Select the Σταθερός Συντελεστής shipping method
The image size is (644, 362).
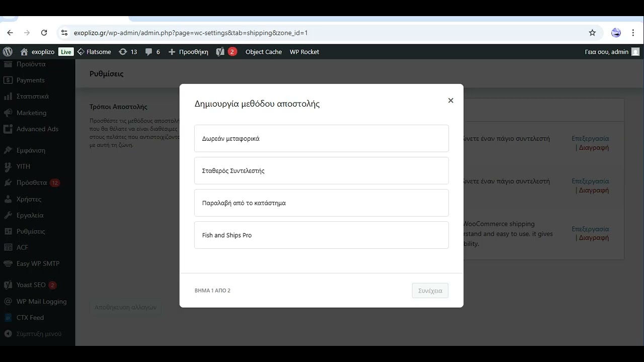(x=321, y=170)
